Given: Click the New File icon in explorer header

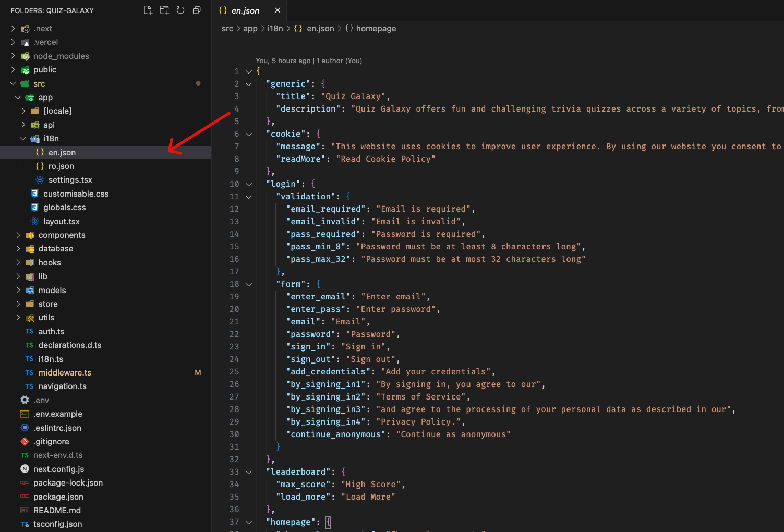Looking at the screenshot, I should pyautogui.click(x=148, y=10).
